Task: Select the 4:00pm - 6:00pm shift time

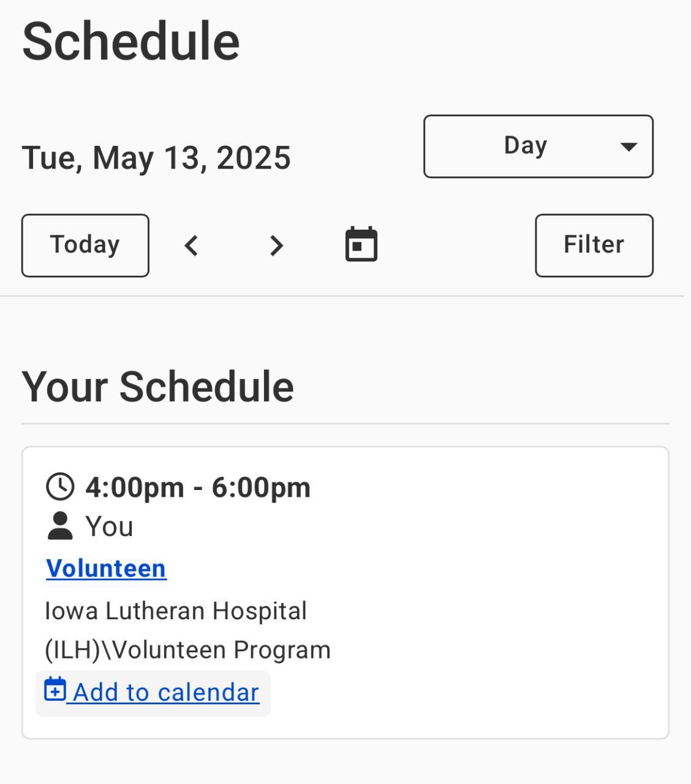Action: point(198,488)
